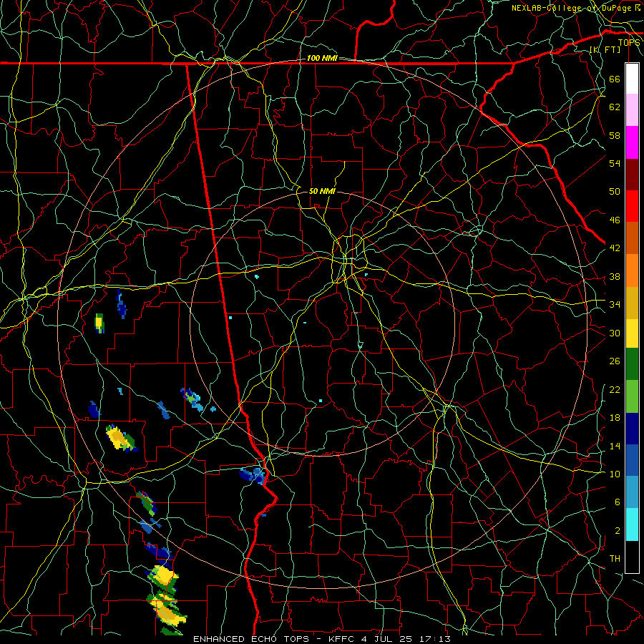The height and width of the screenshot is (644, 644).
Task: Select the yellow 34 kft legend swatch
Action: coord(632,333)
